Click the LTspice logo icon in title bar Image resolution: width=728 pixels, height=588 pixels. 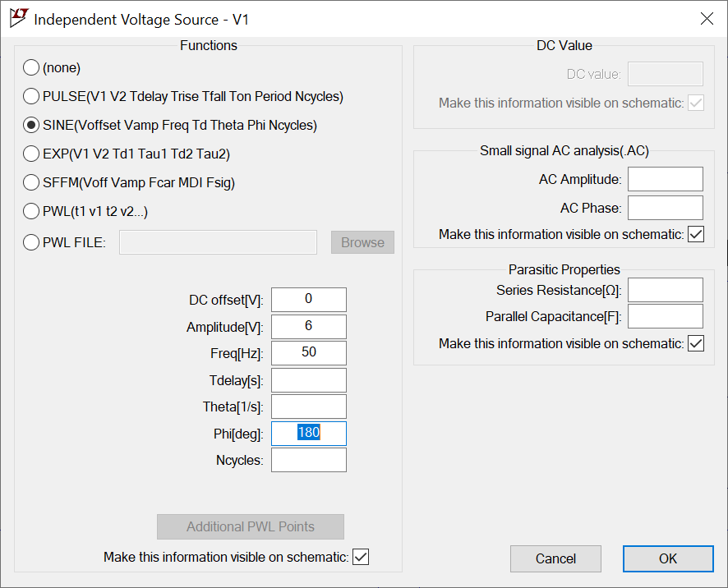tap(19, 18)
